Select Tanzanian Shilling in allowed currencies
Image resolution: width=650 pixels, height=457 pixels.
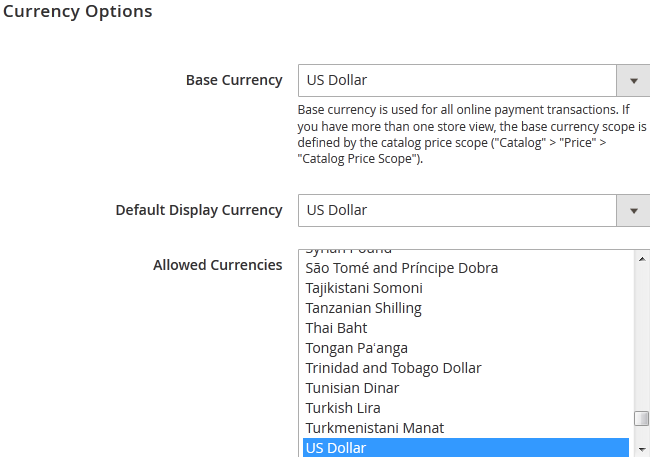click(364, 308)
